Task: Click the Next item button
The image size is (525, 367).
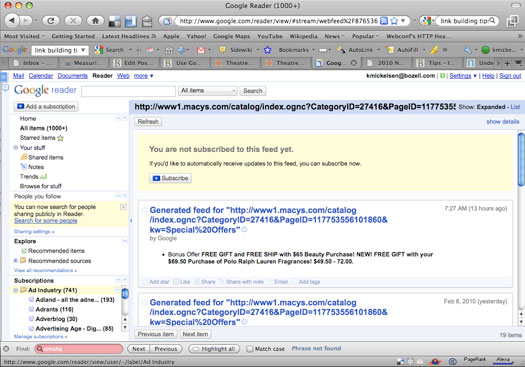Action: (195, 334)
